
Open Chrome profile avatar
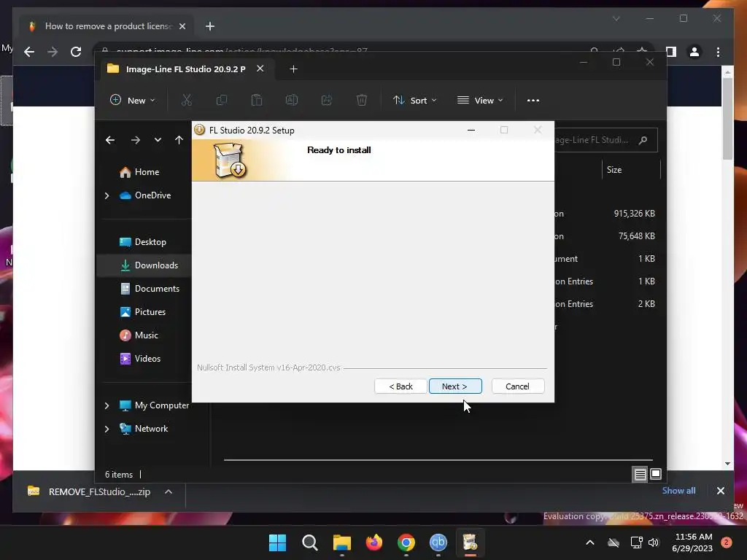(x=694, y=52)
